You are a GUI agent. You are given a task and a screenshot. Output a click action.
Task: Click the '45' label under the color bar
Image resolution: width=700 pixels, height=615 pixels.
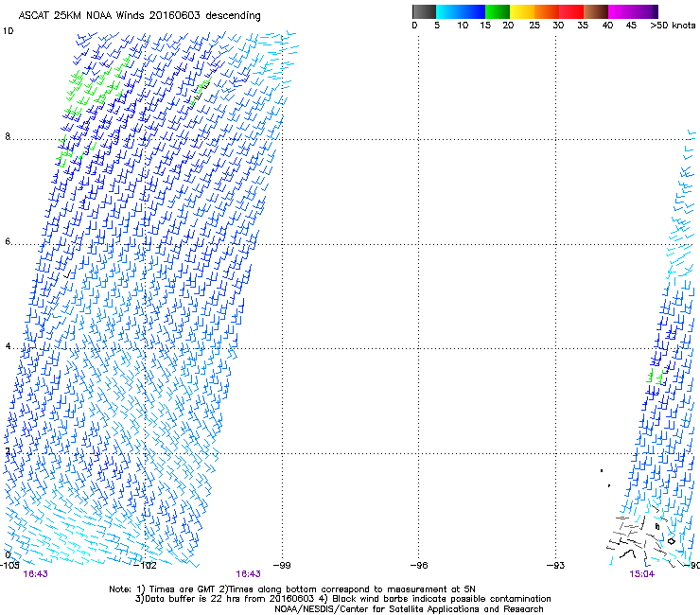pyautogui.click(x=631, y=26)
